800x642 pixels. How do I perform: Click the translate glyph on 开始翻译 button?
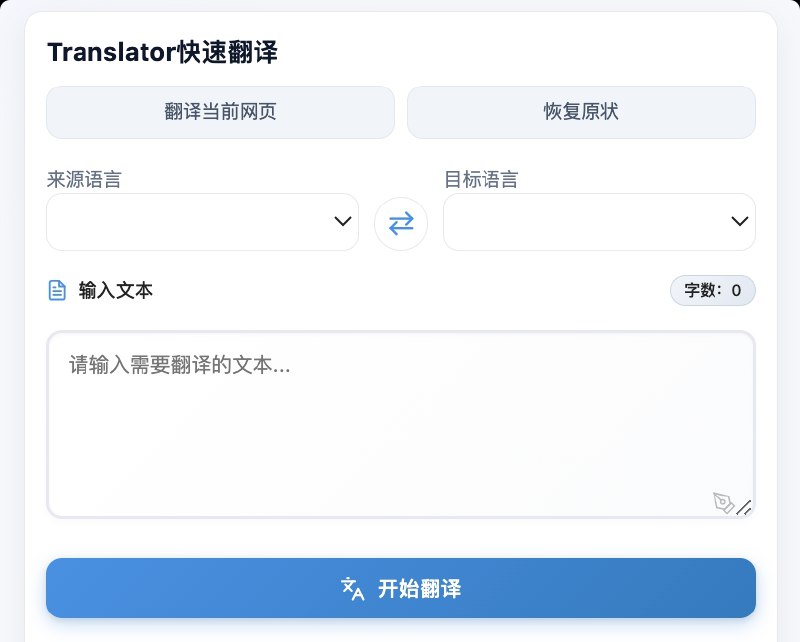click(x=352, y=588)
